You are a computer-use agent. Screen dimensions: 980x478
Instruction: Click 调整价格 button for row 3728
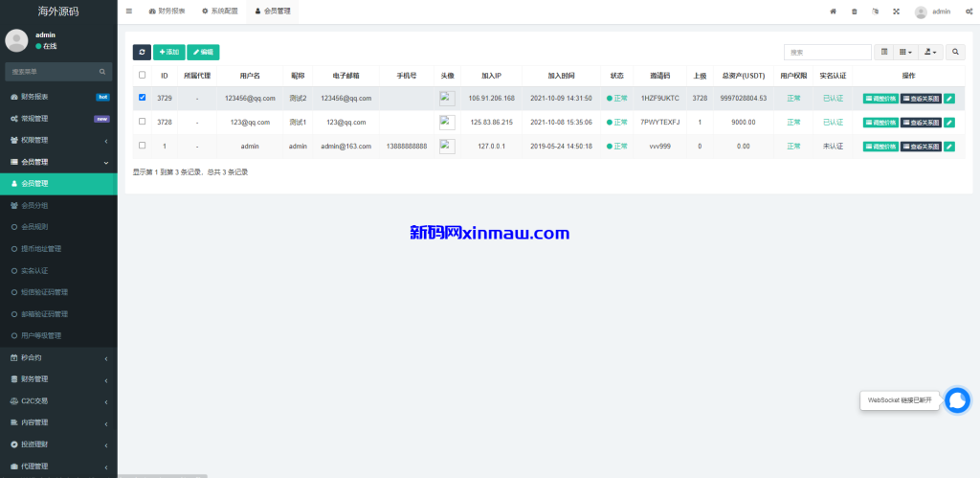(x=880, y=123)
